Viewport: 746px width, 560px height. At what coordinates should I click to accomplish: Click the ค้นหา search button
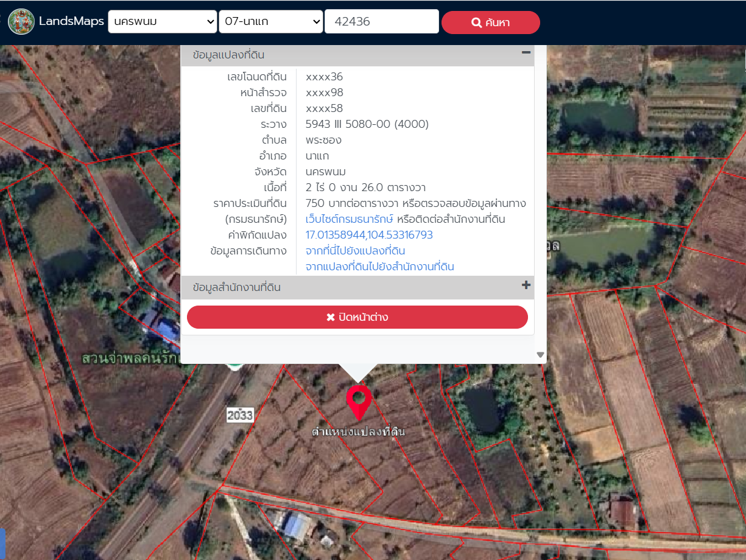click(x=491, y=23)
